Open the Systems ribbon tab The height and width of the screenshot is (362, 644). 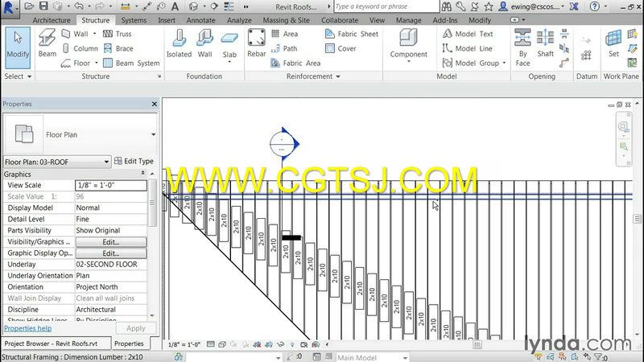click(134, 20)
